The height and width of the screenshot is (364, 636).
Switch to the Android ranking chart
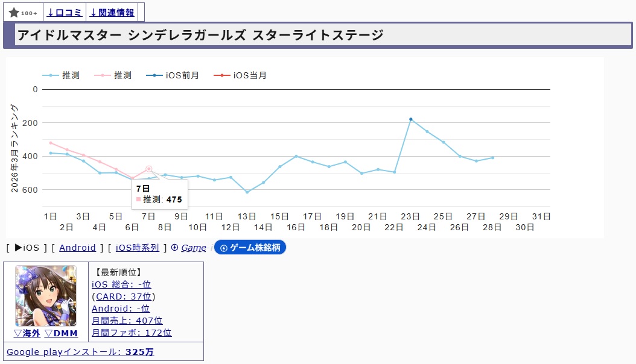click(77, 248)
